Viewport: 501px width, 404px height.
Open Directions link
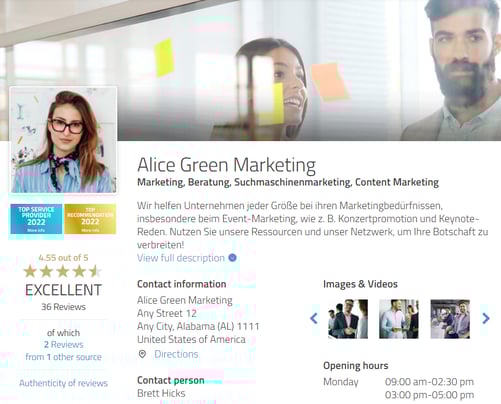tap(176, 354)
